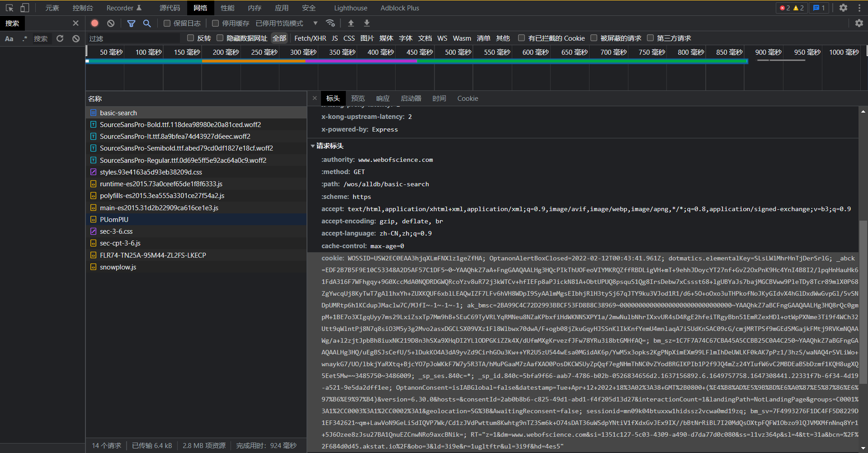Export HAR file with download arrow
Screen dimensions: 868x453
(367, 23)
